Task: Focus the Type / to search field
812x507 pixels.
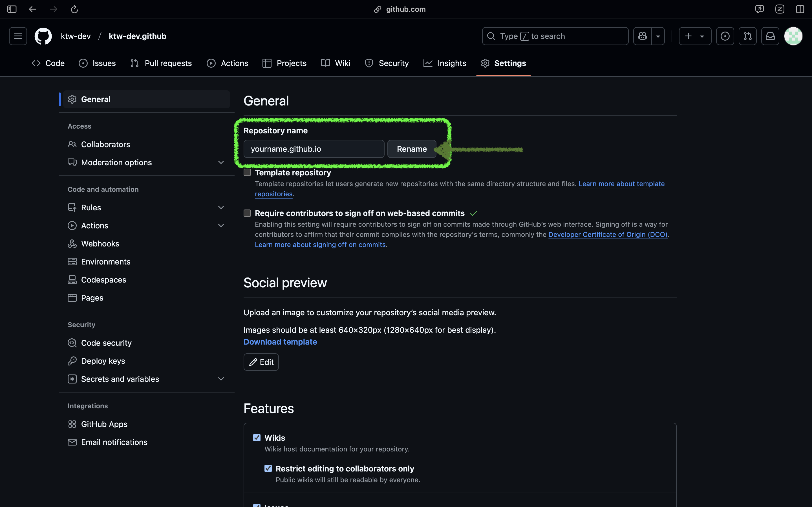Action: click(555, 36)
